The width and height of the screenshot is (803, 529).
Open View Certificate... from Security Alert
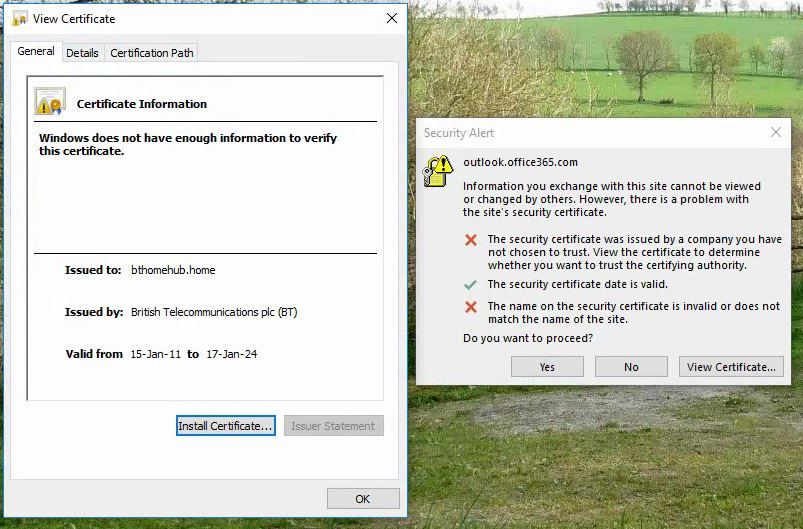pyautogui.click(x=731, y=367)
